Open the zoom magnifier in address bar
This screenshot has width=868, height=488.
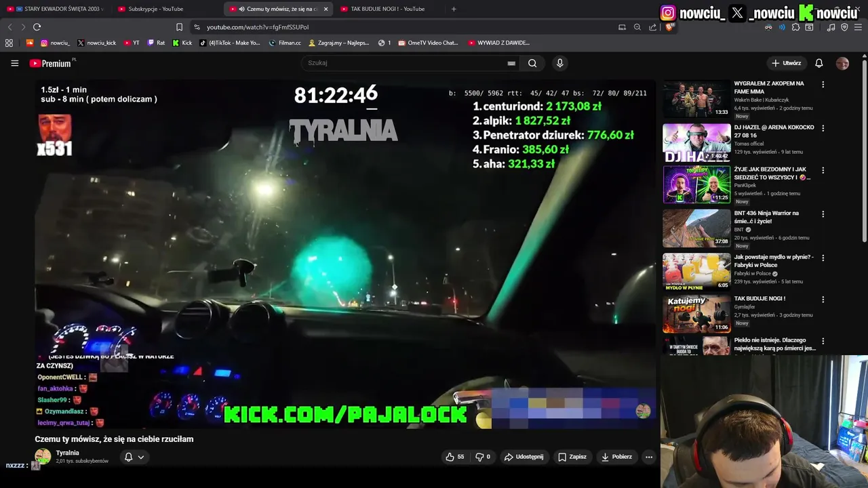(x=637, y=27)
